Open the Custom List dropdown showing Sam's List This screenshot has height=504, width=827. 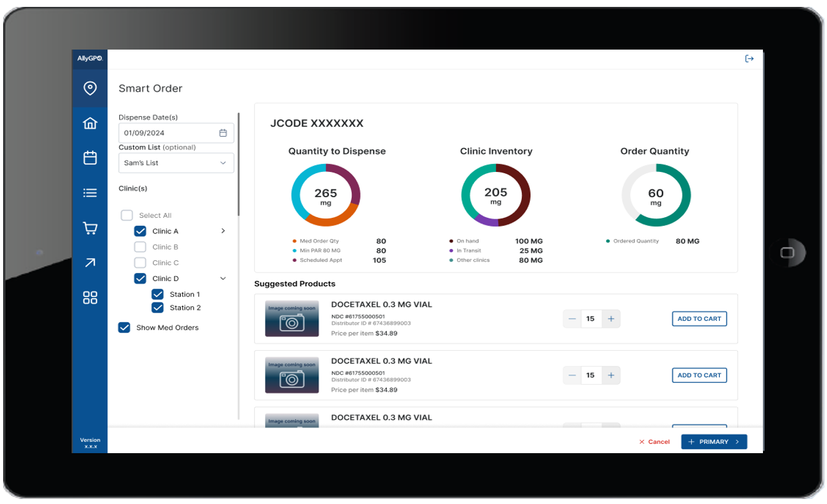pos(176,163)
